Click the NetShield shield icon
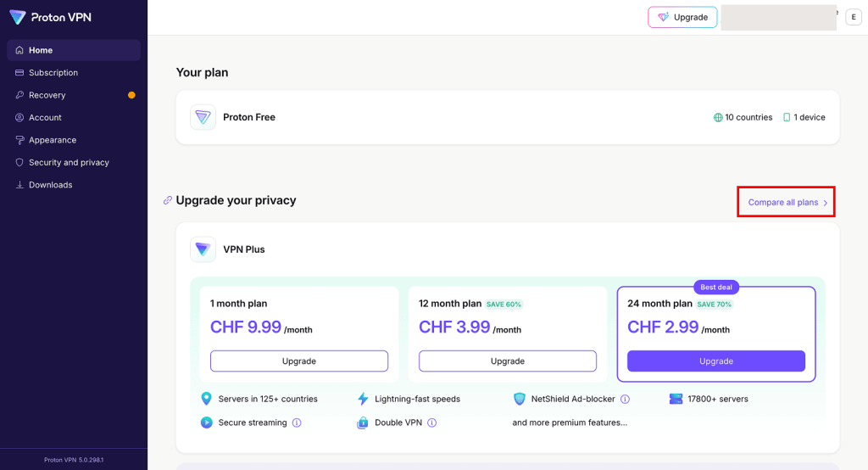The image size is (868, 470). point(520,399)
